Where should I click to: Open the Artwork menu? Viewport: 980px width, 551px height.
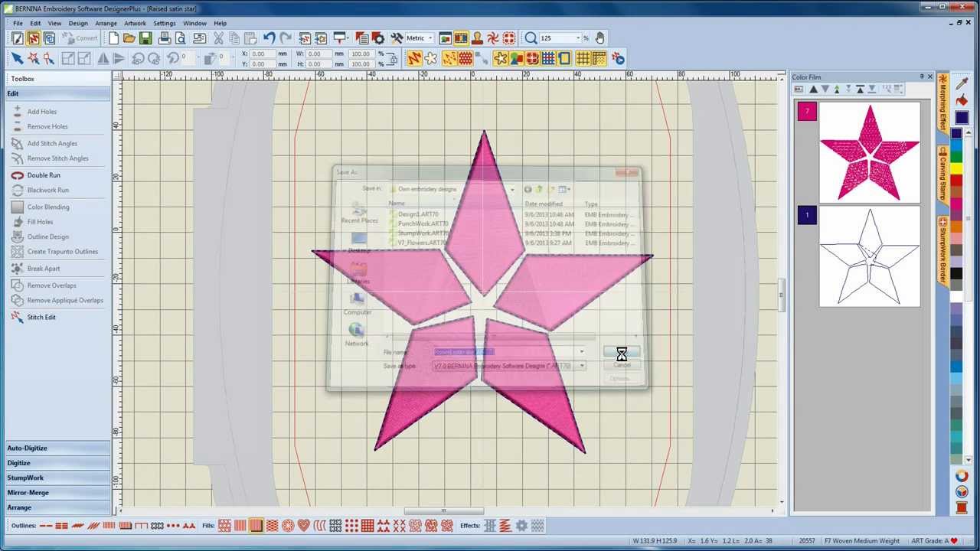135,23
